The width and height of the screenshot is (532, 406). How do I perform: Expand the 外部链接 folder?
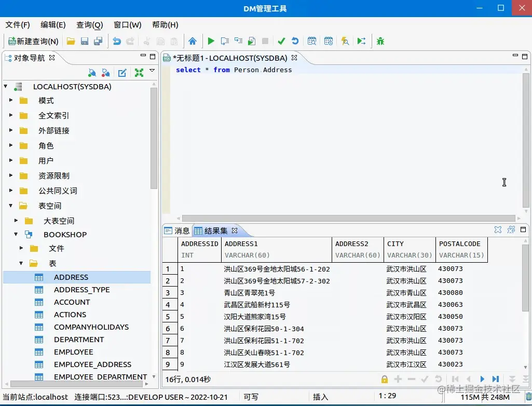pyautogui.click(x=11, y=130)
